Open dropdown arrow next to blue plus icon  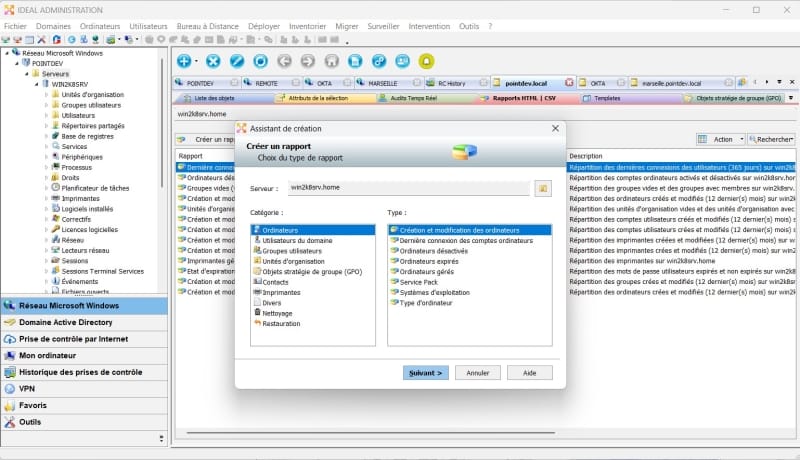coord(196,61)
